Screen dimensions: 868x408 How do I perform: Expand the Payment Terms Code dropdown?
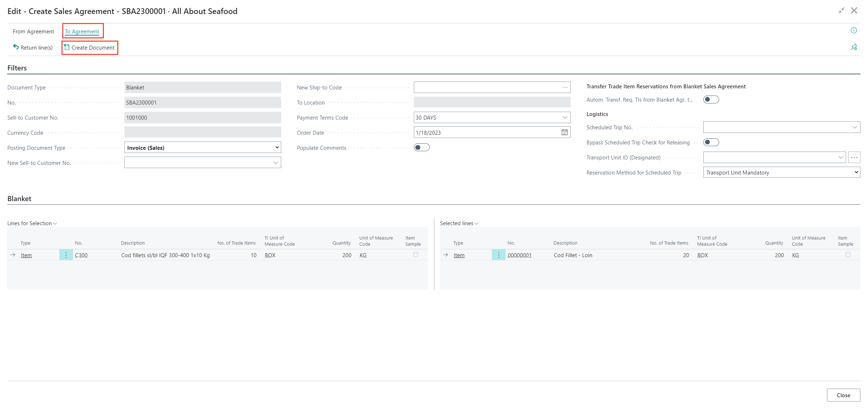(x=565, y=117)
